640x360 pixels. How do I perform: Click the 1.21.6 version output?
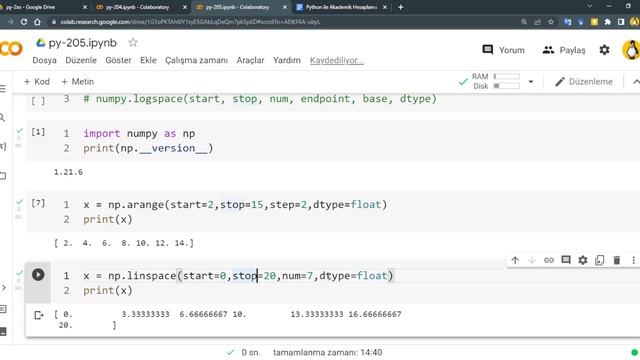point(68,172)
